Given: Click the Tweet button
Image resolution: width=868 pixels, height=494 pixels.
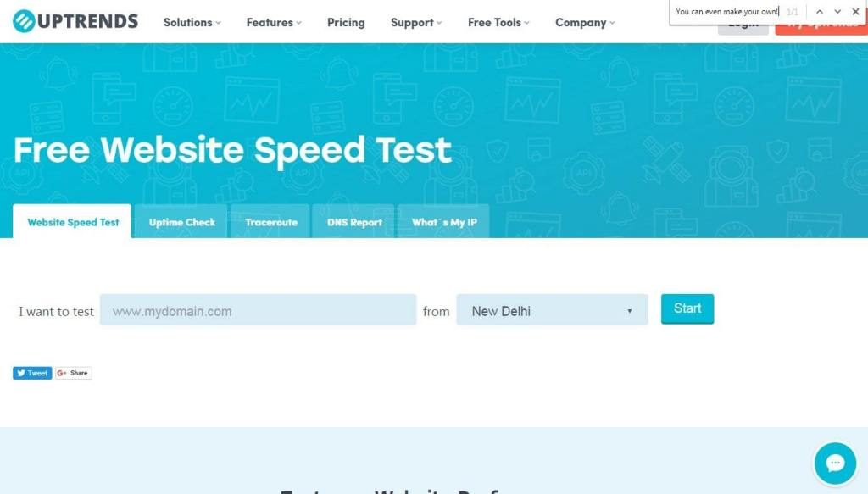Looking at the screenshot, I should (32, 373).
